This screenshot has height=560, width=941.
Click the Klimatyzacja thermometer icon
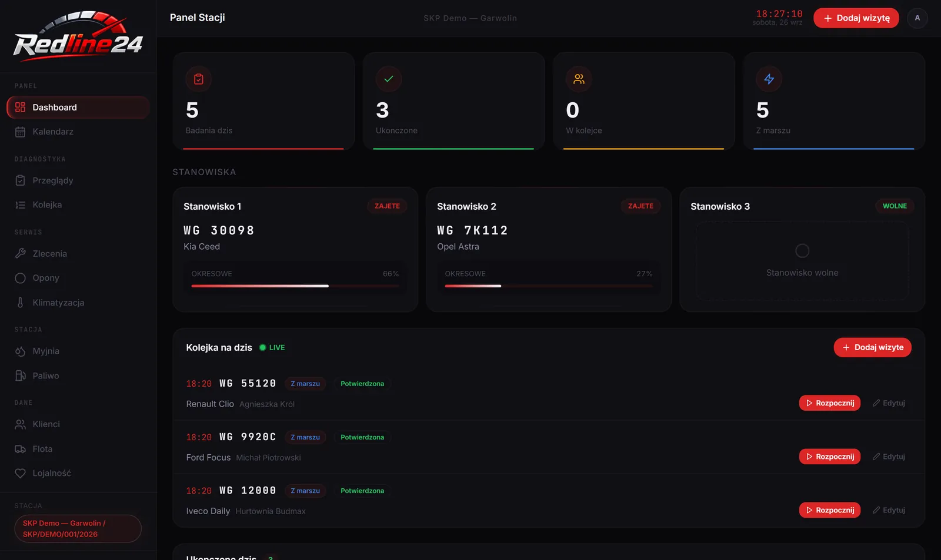click(x=21, y=303)
